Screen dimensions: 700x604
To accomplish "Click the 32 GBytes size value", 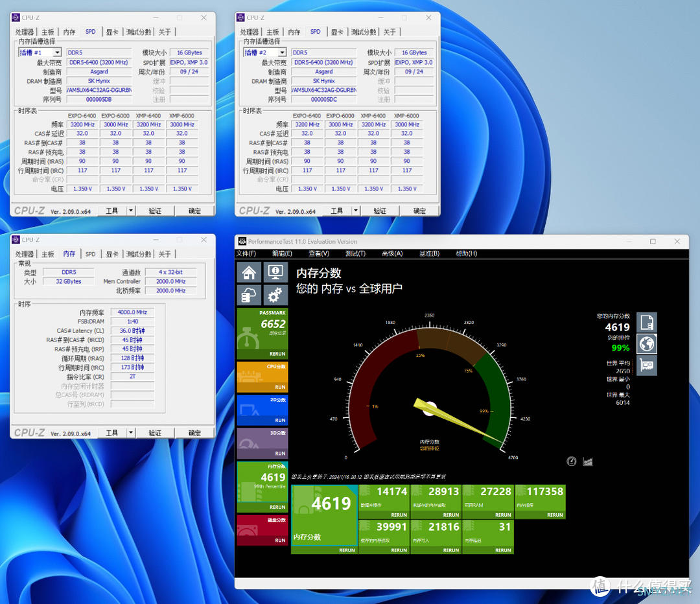I will pyautogui.click(x=69, y=281).
